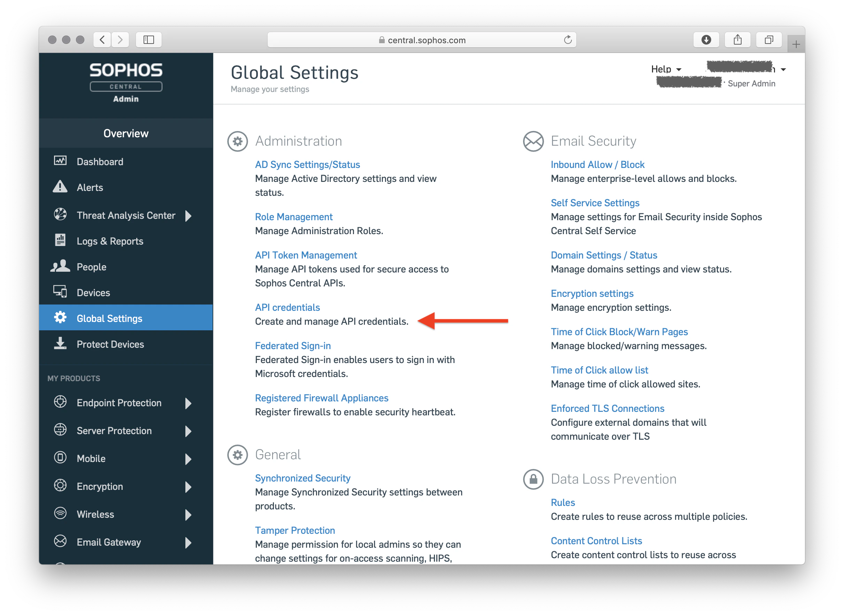The image size is (844, 616).
Task: Toggle the Safari sidebar button
Action: click(x=148, y=40)
